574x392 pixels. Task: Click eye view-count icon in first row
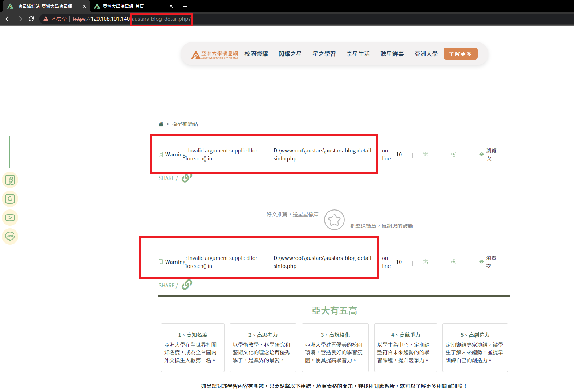(481, 154)
